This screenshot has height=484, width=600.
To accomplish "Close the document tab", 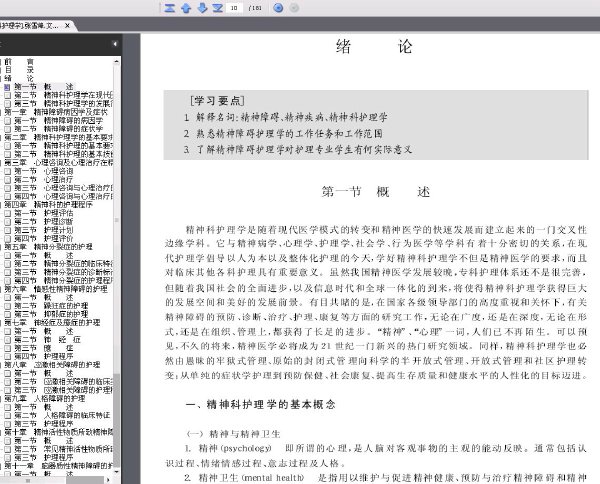I will (67, 26).
